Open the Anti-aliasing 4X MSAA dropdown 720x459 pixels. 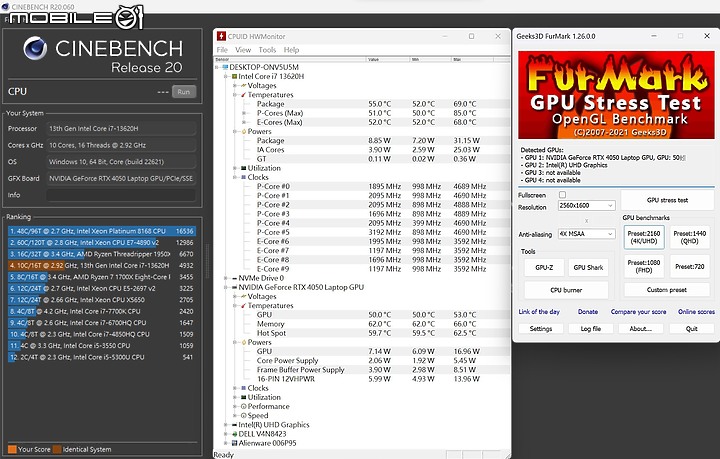(x=586, y=234)
